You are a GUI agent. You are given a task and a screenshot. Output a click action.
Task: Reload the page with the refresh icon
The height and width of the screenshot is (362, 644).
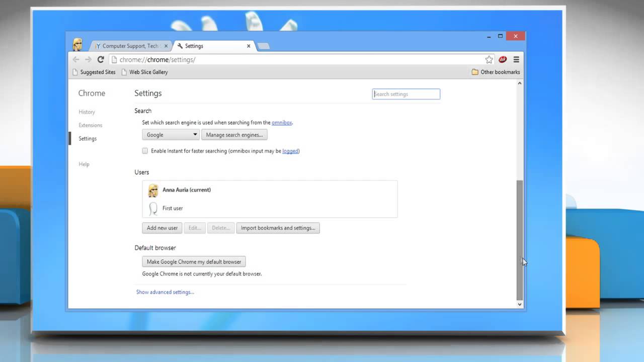[x=101, y=59]
